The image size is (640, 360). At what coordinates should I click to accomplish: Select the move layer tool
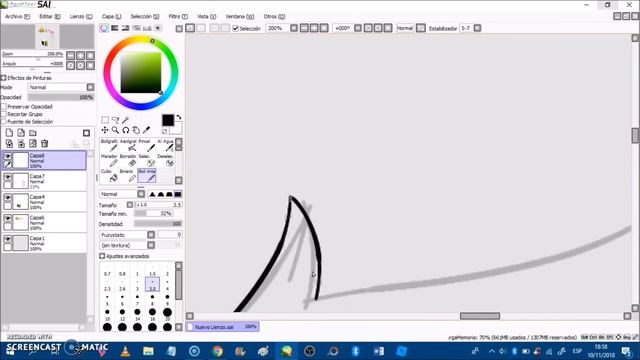(x=105, y=130)
